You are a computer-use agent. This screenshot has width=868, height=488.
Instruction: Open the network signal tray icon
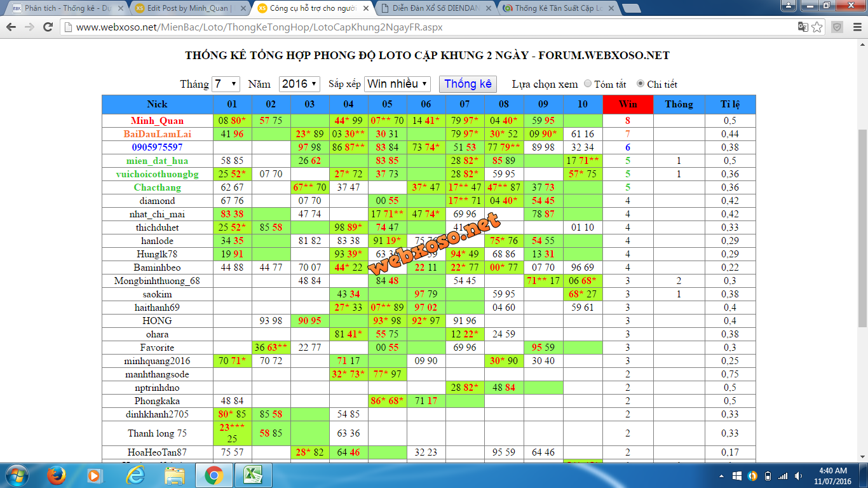783,476
